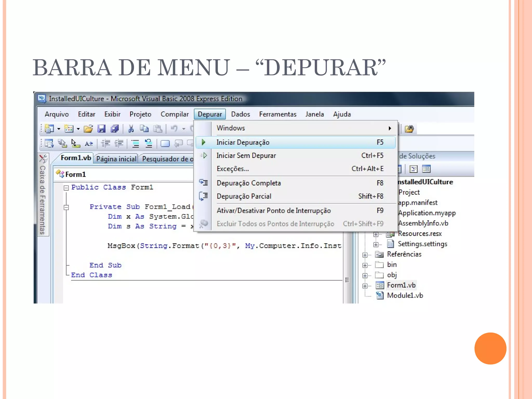Open the Janela menu
This screenshot has height=399, width=532.
(315, 114)
